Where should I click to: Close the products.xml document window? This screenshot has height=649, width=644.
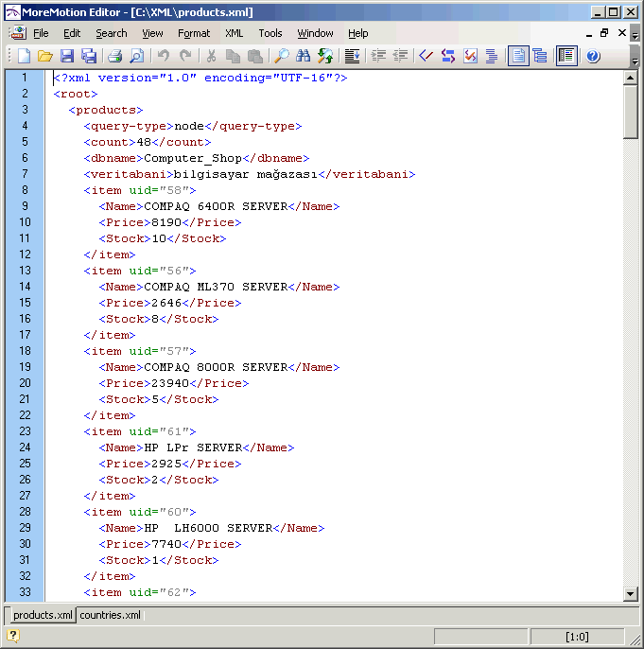point(621,33)
